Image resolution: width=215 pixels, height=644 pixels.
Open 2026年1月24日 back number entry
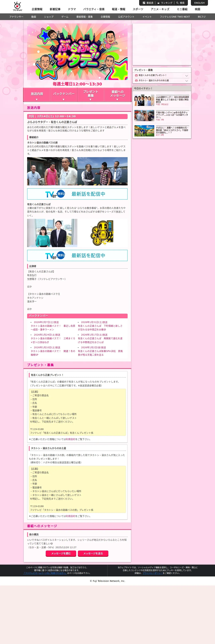tap(53, 339)
